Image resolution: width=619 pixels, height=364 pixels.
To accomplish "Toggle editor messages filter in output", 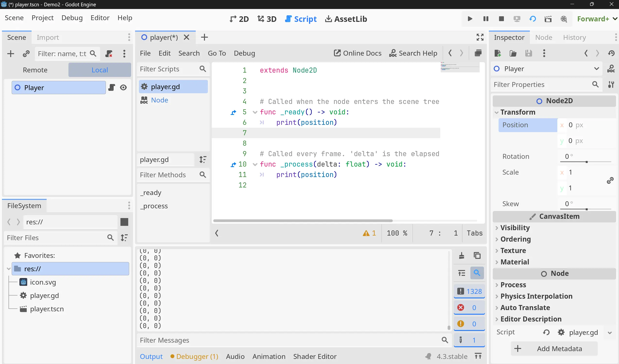I will coord(469,340).
